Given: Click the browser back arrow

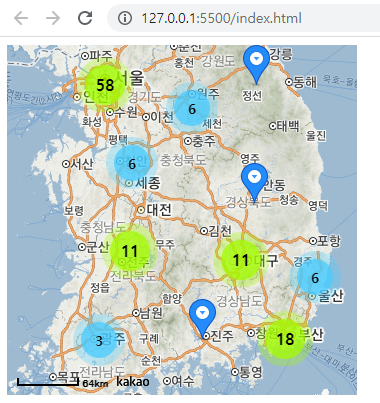Looking at the screenshot, I should click(x=21, y=18).
